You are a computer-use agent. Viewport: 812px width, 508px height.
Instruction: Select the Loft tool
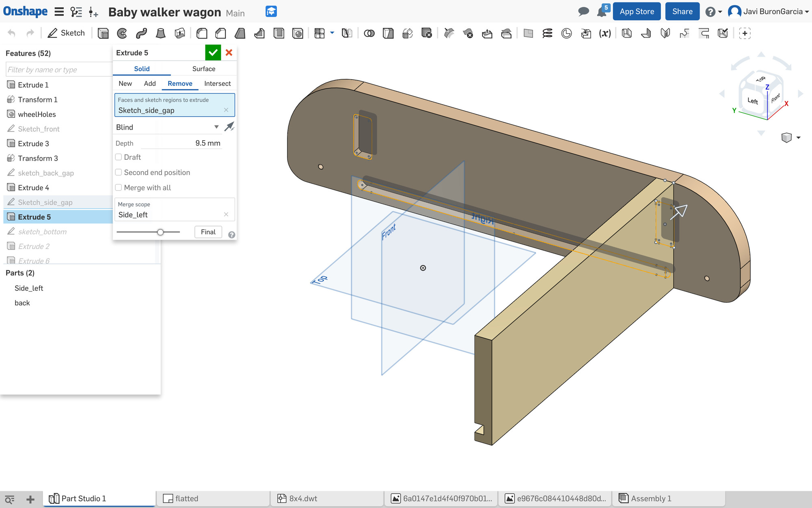pyautogui.click(x=161, y=33)
